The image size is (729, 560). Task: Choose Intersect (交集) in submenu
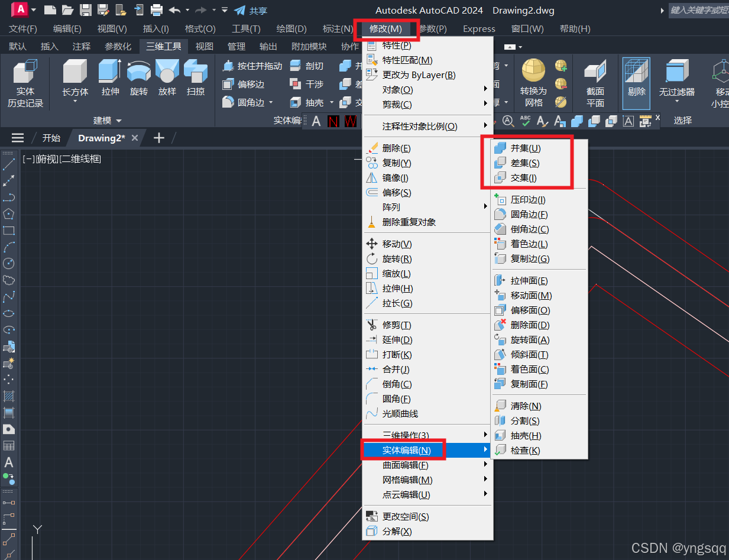click(539, 178)
